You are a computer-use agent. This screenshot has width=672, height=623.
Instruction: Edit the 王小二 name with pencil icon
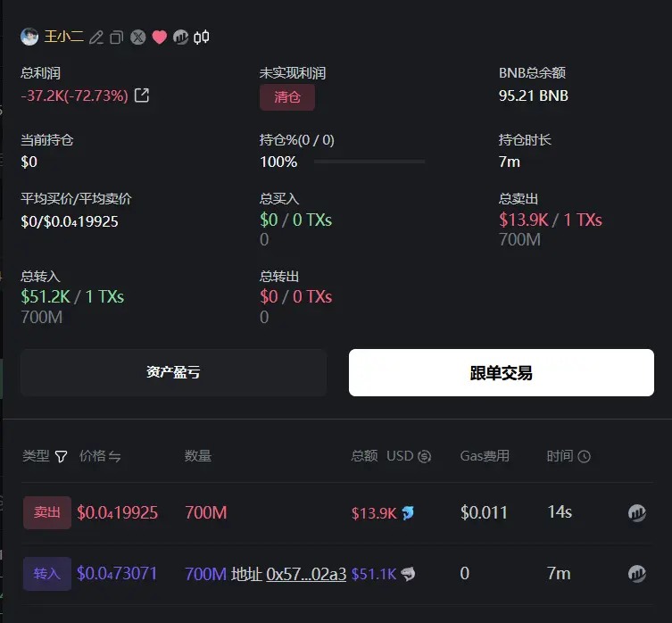[x=96, y=37]
